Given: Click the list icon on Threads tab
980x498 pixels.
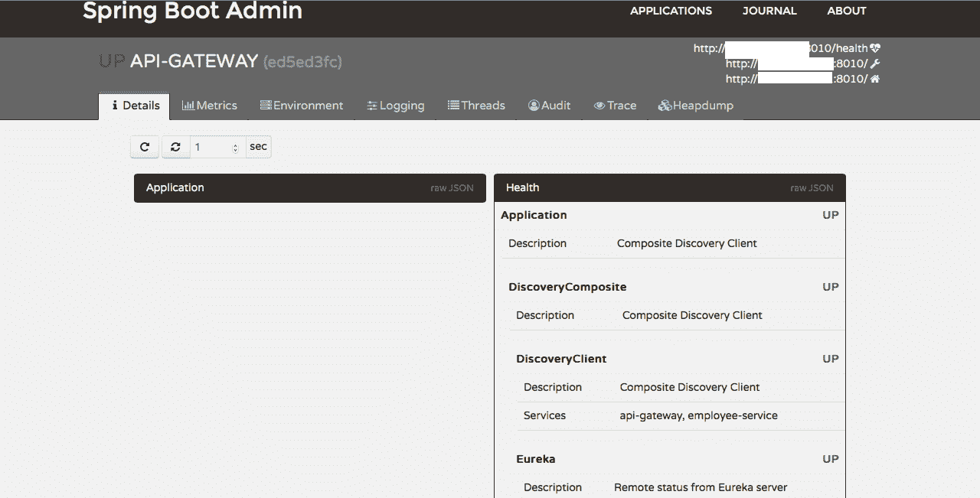Looking at the screenshot, I should coord(454,106).
